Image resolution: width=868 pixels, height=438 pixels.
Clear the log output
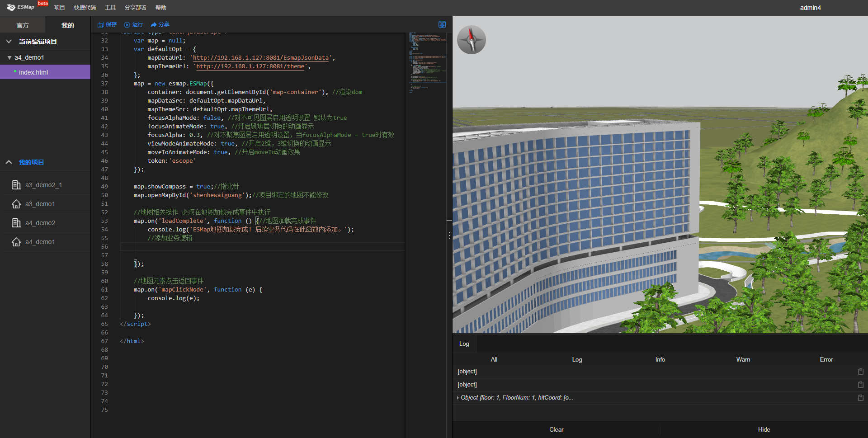click(556, 429)
